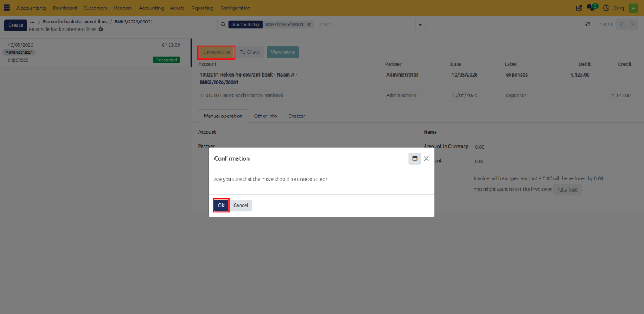Go to next record arrow
644x314 pixels.
tap(632, 24)
